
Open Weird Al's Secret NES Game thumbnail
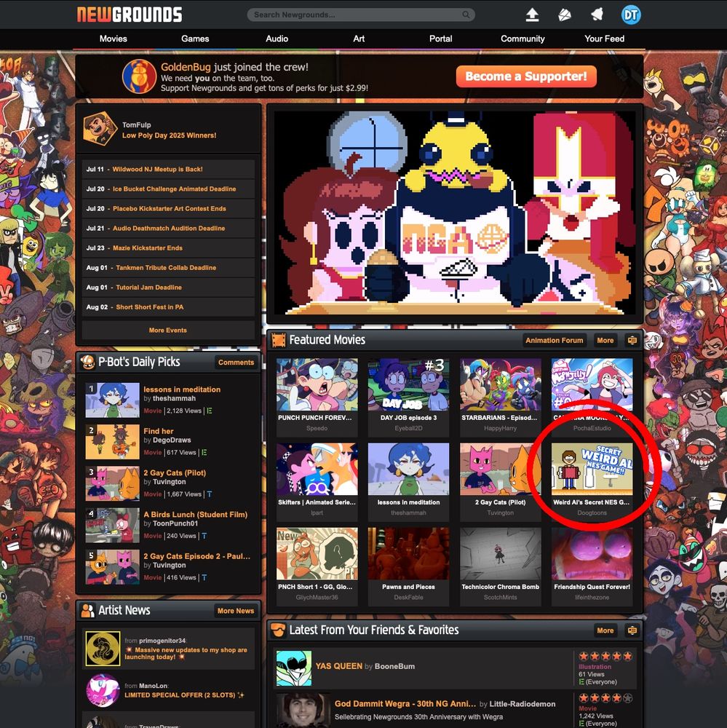click(x=592, y=469)
